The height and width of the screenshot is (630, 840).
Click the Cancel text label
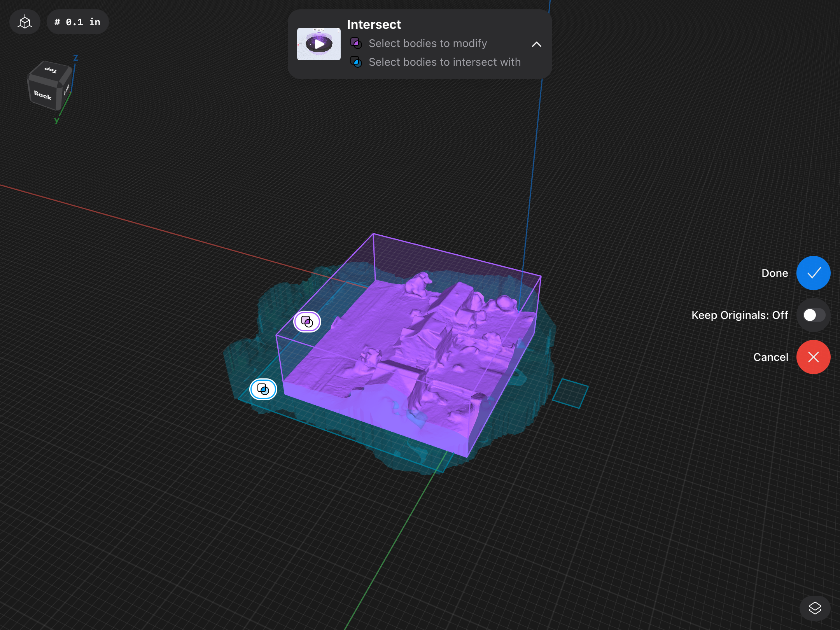coord(770,357)
